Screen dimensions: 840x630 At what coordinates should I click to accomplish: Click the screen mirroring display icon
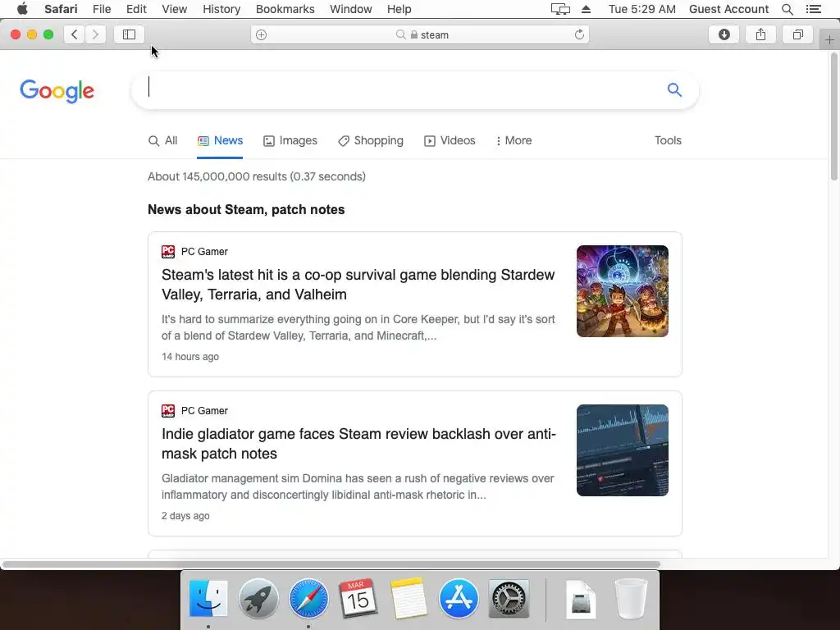click(x=560, y=9)
